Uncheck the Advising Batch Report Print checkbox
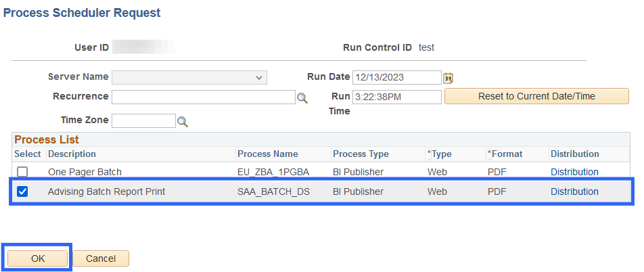Image resolution: width=644 pixels, height=272 pixels. click(22, 191)
